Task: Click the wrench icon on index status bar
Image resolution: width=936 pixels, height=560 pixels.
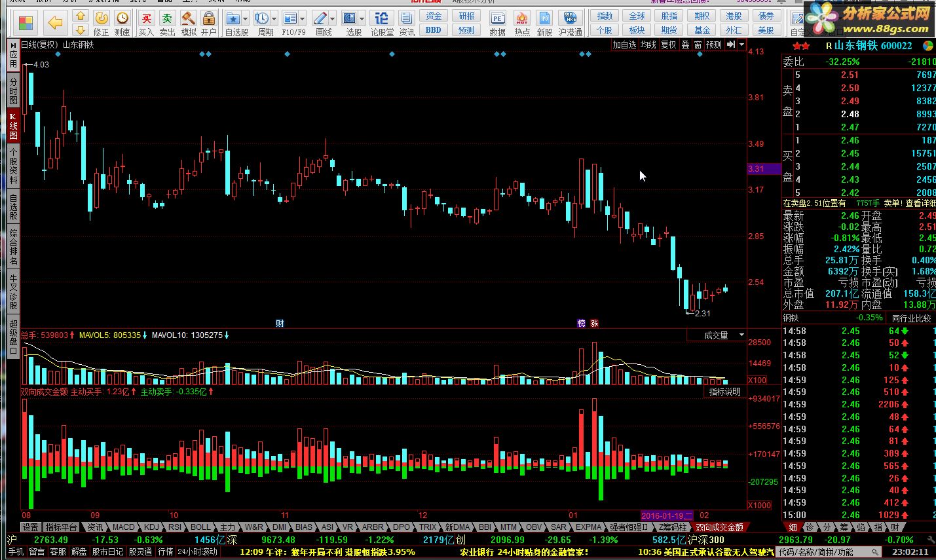Action: (x=931, y=540)
